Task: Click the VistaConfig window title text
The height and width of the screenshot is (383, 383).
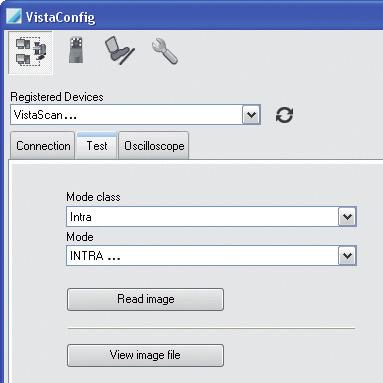Action: tap(60, 17)
